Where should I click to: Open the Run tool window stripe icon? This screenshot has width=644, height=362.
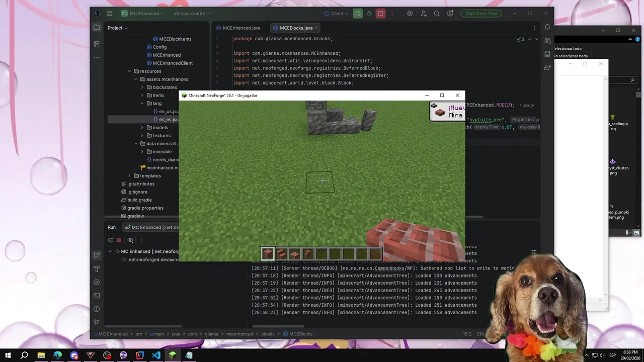(x=97, y=255)
